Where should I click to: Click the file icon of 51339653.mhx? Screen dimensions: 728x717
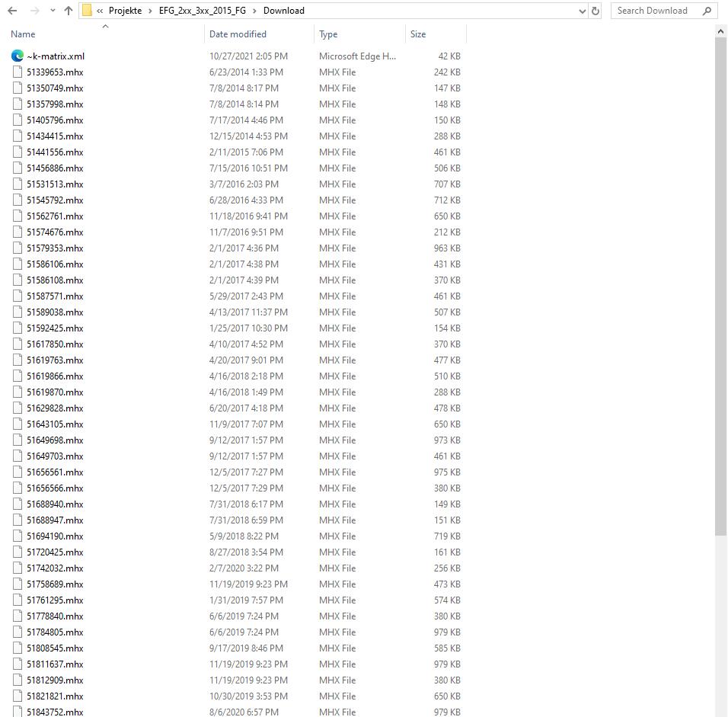[x=18, y=72]
